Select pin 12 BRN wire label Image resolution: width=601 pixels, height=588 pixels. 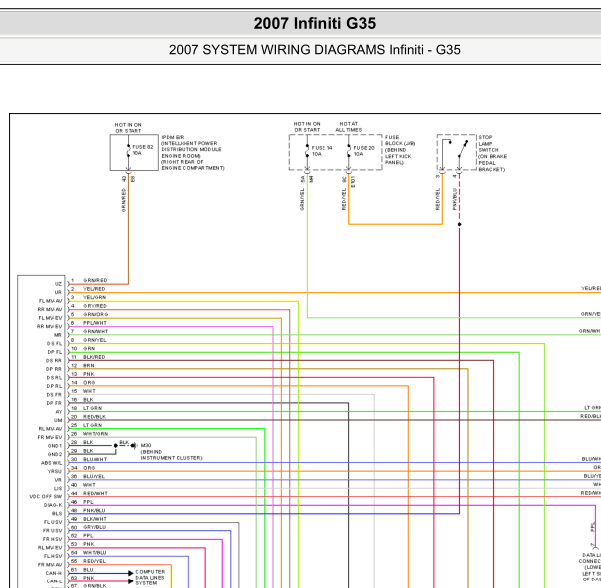(x=89, y=366)
